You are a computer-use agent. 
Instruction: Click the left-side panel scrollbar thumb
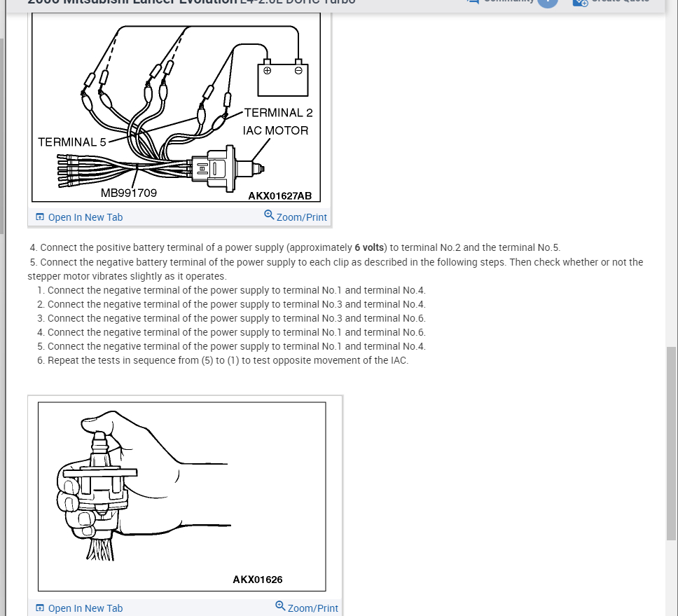click(1, 136)
